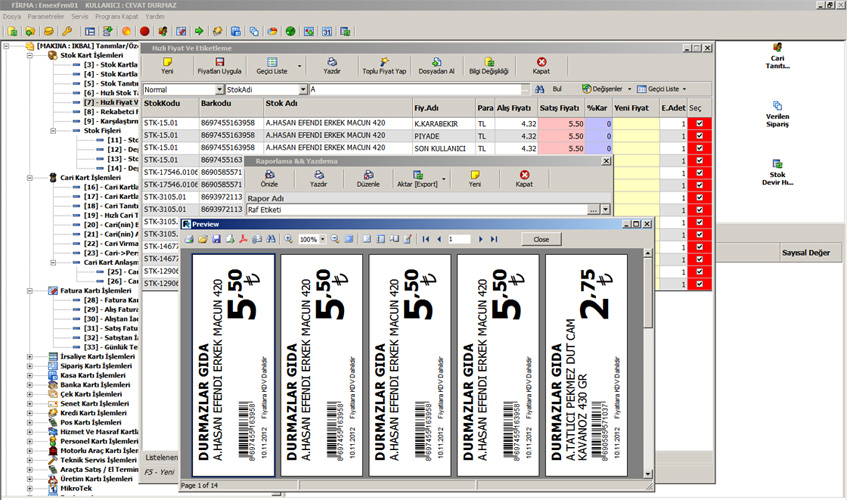This screenshot has height=500, width=847.
Task: Click the Close button in Preview
Action: (541, 239)
